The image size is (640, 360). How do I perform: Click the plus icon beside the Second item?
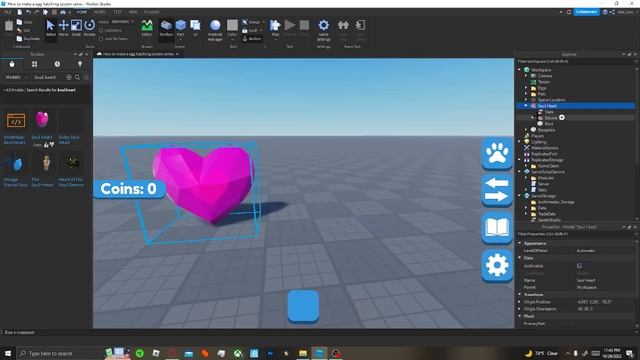pyautogui.click(x=562, y=118)
